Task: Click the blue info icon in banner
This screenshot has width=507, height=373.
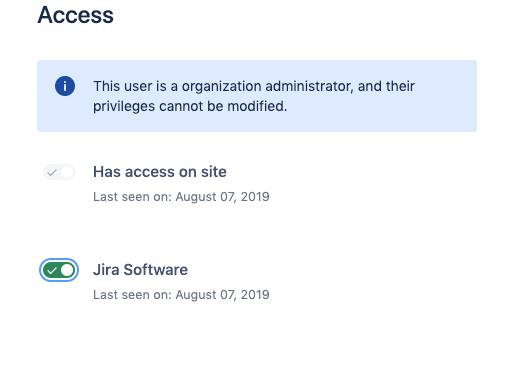Action: pos(65,86)
